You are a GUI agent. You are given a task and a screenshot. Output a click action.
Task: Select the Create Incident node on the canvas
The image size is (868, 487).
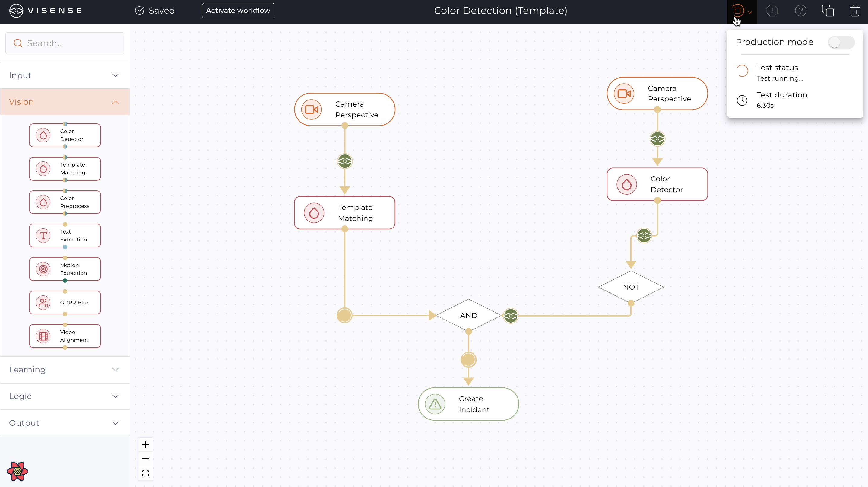(468, 404)
